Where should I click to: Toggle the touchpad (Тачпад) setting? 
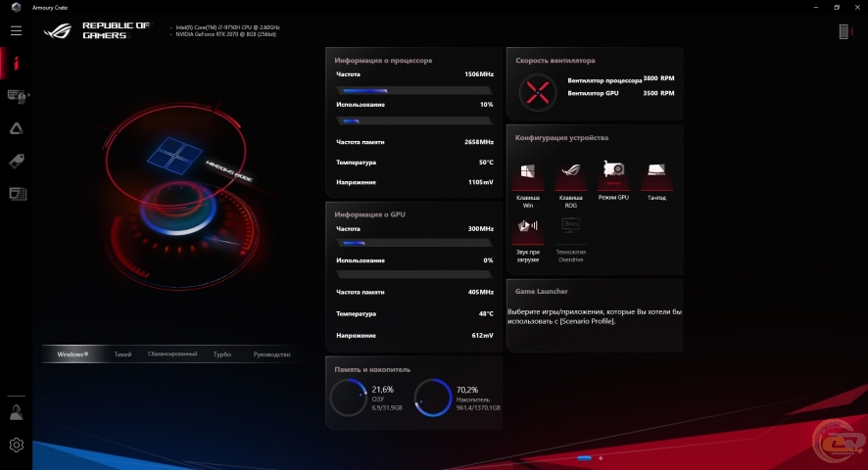tap(656, 180)
